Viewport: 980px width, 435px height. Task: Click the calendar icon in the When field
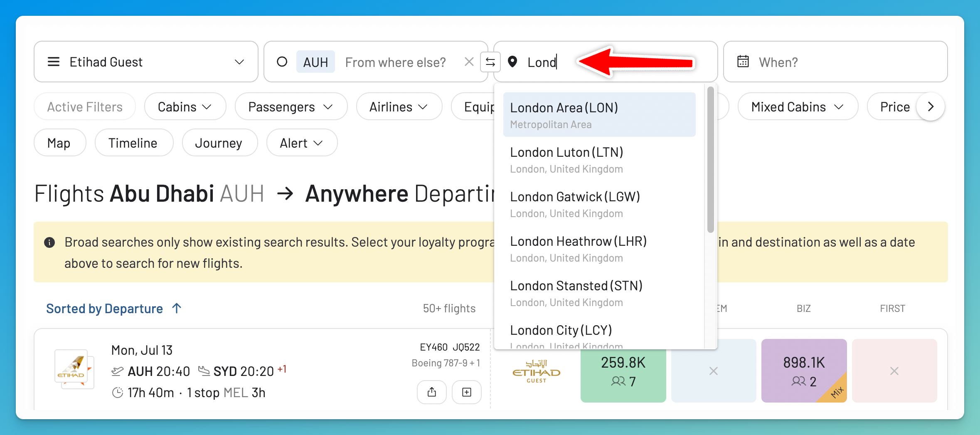coord(743,62)
